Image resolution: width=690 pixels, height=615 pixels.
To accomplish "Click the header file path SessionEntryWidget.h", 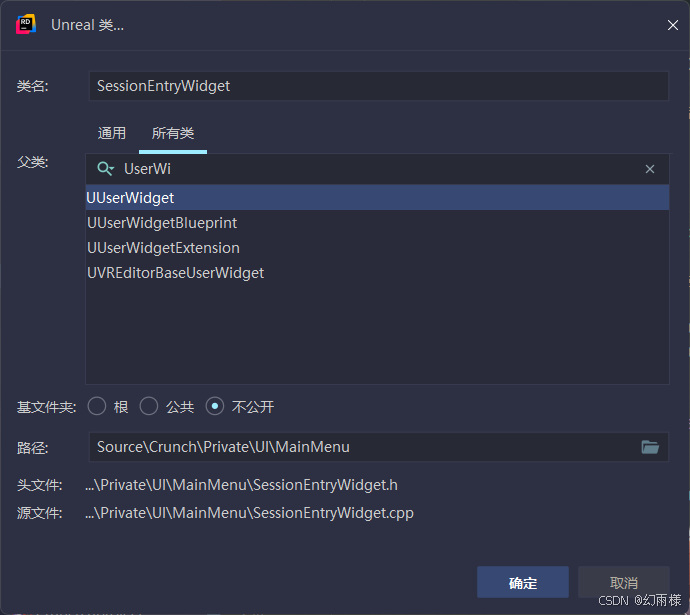I will point(242,485).
